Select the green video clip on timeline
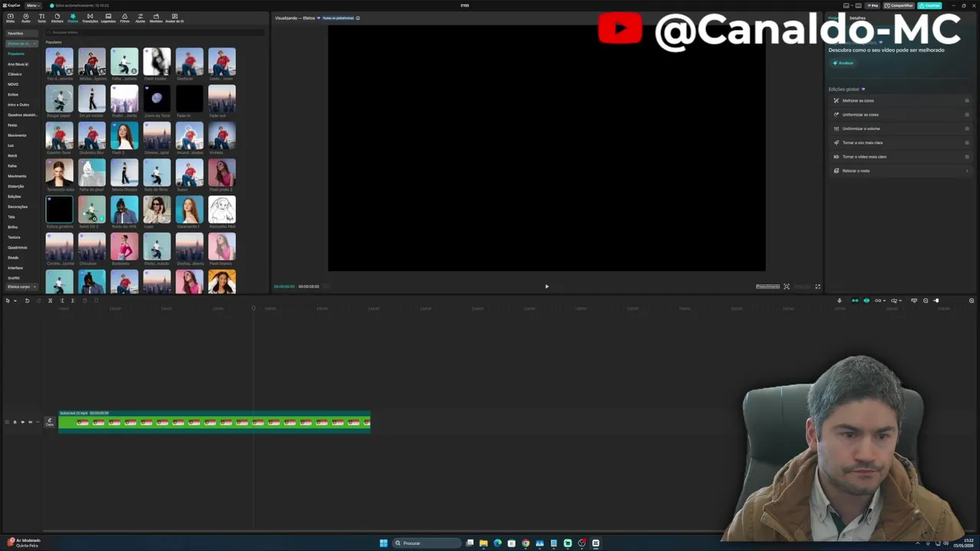 pos(214,422)
